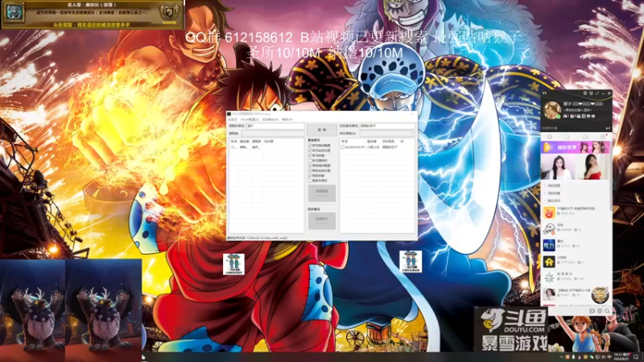Enable the fourth unchecked overwrite-mode checkbox
The image size is (644, 362).
tap(310, 160)
